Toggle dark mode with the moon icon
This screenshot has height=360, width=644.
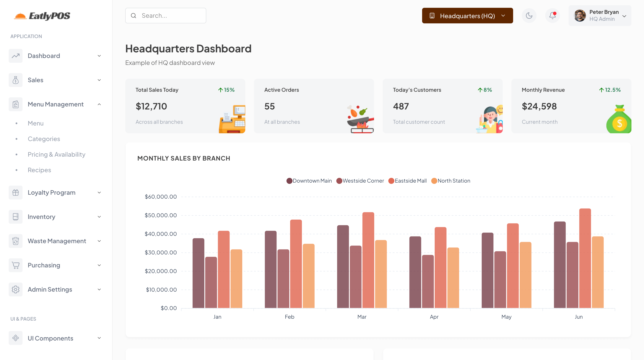(529, 16)
